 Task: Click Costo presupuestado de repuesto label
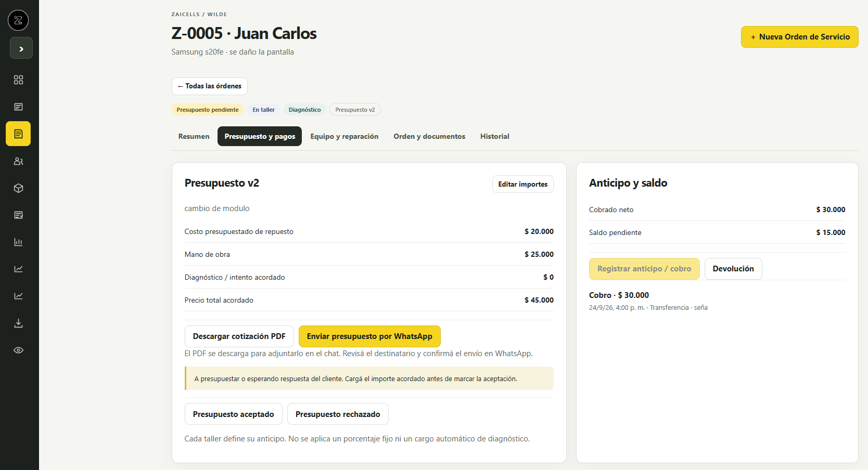click(239, 231)
